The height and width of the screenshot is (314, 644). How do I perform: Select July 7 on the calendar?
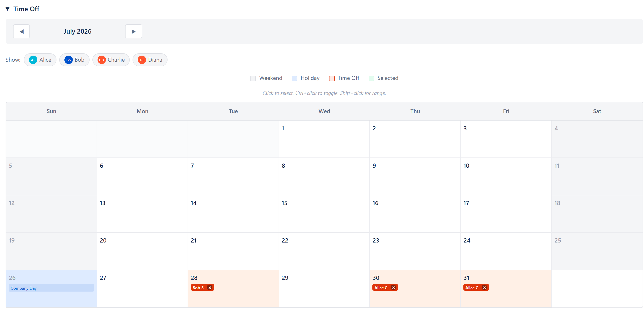(x=233, y=177)
